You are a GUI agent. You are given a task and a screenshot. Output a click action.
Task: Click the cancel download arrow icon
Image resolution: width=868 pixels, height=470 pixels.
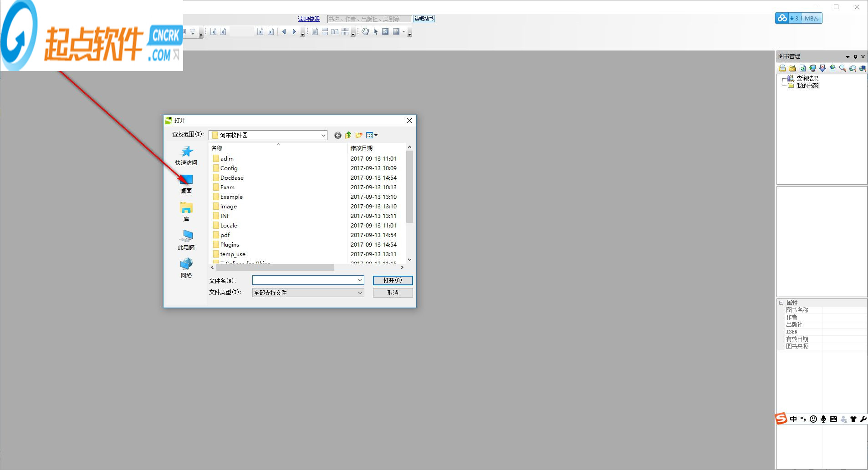(x=822, y=68)
